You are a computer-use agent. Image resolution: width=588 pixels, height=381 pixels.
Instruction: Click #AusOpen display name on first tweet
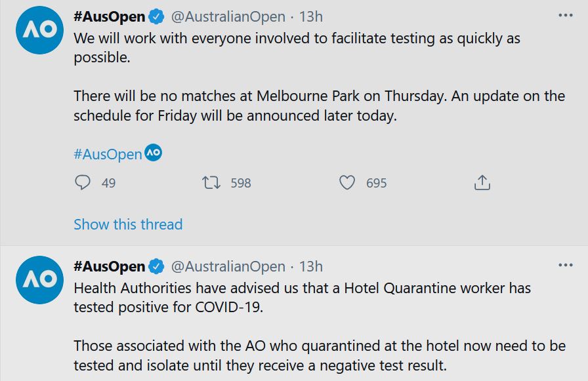pos(110,17)
